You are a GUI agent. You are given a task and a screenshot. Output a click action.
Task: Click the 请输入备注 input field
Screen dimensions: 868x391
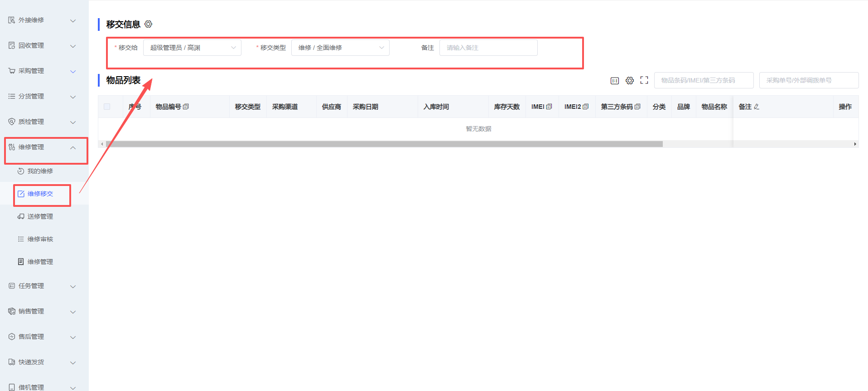coord(488,48)
